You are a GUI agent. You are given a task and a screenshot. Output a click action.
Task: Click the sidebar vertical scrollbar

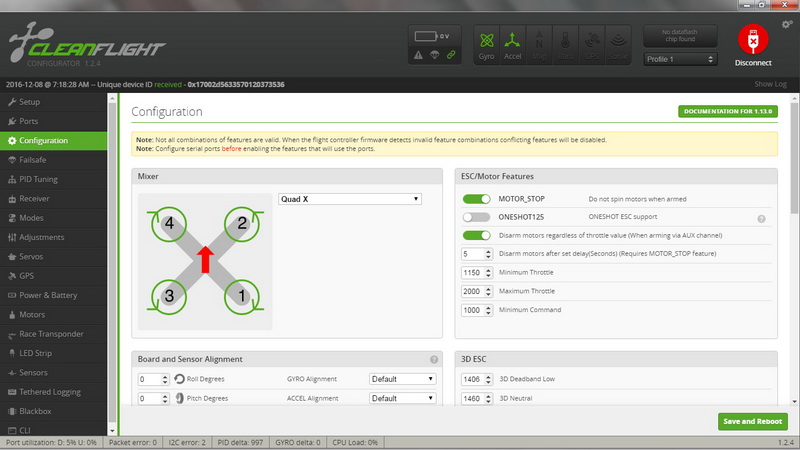(112, 264)
